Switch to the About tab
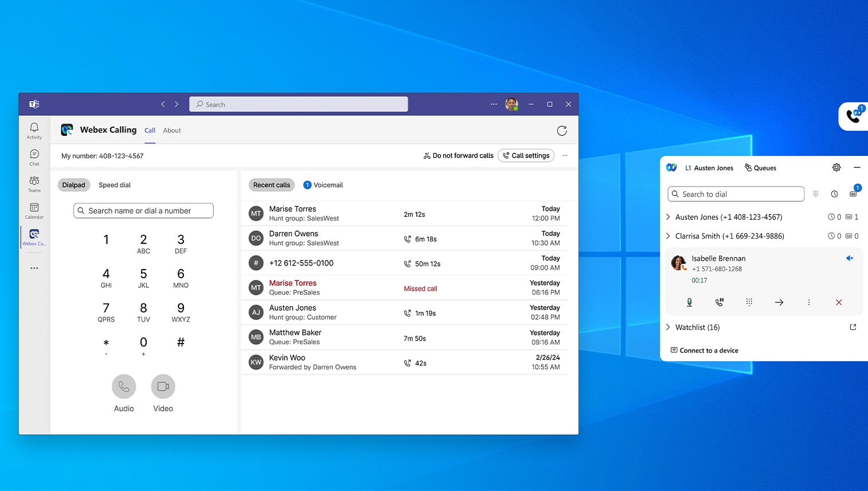 [172, 130]
